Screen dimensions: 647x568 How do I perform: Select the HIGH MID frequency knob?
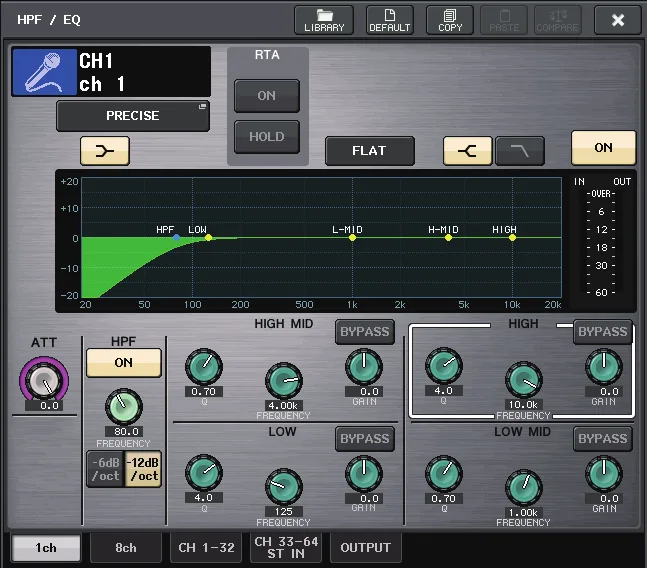coord(283,381)
